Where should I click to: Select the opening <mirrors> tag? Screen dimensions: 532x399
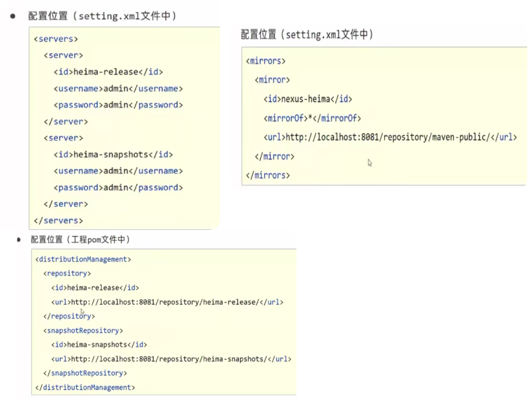[x=266, y=61]
